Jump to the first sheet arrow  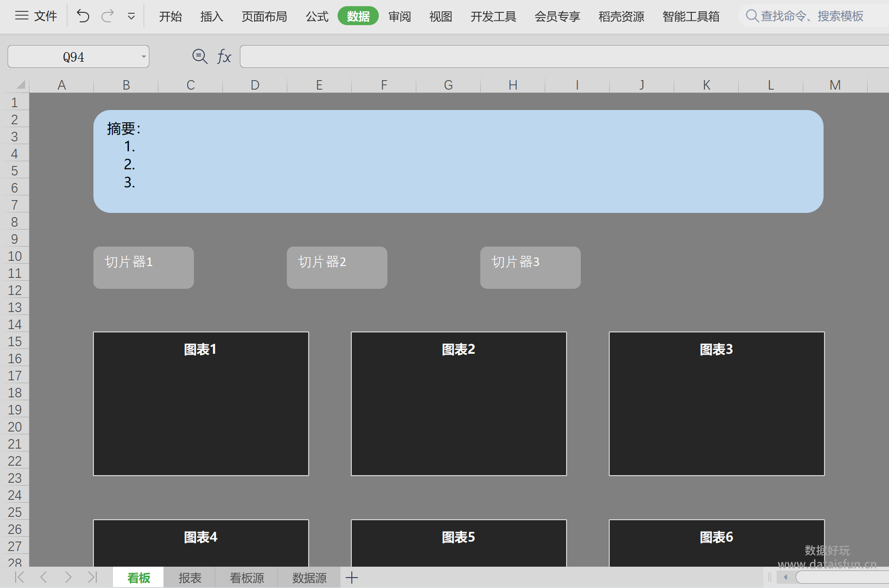click(19, 577)
